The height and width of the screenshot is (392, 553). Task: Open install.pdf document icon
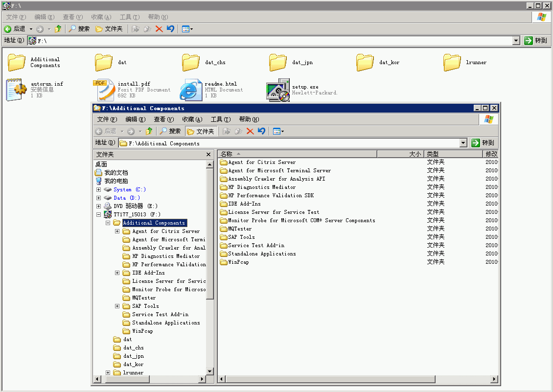(104, 90)
